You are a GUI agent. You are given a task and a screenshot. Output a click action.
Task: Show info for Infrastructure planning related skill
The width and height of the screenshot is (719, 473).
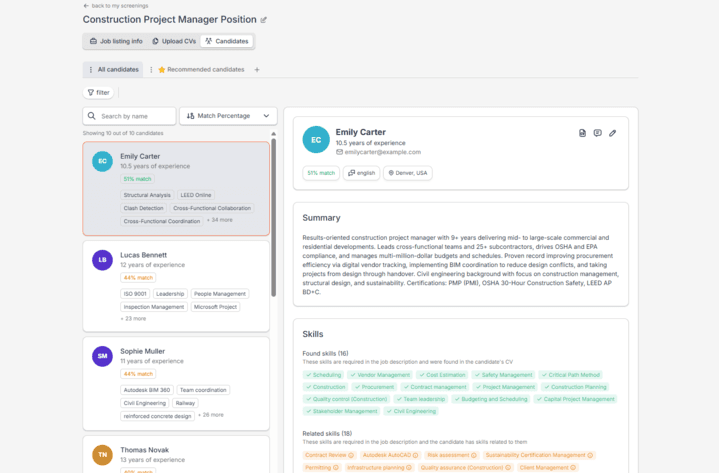pyautogui.click(x=409, y=468)
